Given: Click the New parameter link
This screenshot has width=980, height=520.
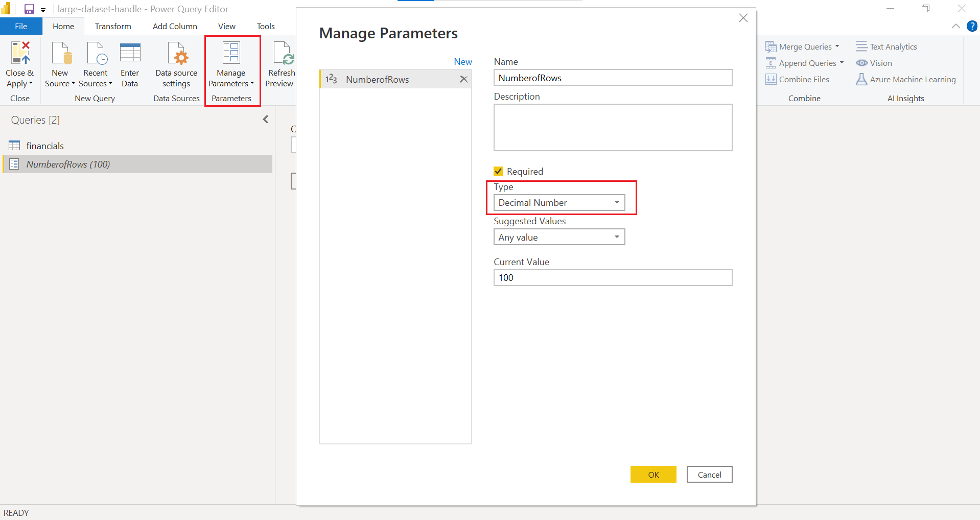Looking at the screenshot, I should [x=463, y=61].
